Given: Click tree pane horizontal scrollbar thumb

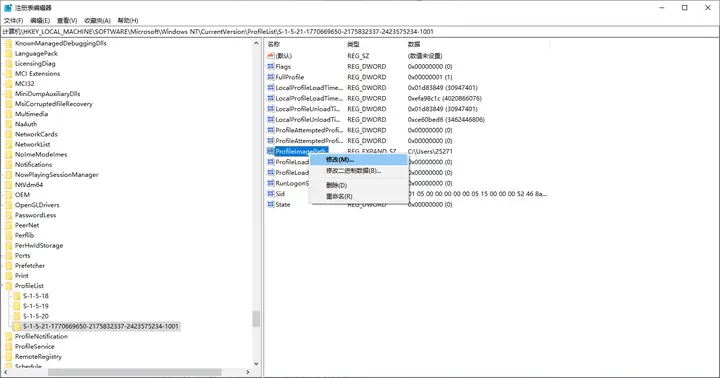Looking at the screenshot, I should (135, 372).
